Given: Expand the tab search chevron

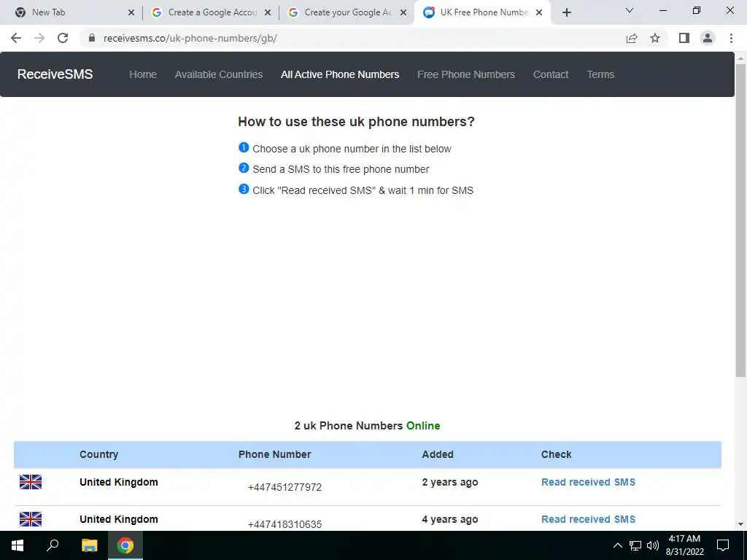Looking at the screenshot, I should (630, 10).
